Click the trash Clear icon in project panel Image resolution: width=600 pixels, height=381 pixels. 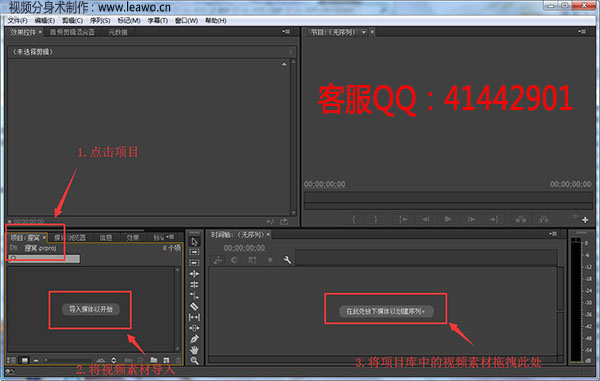tap(178, 360)
